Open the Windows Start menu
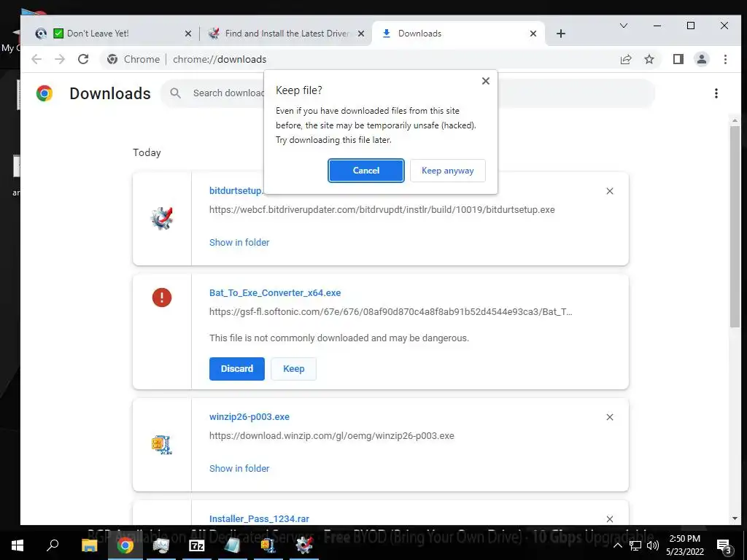Viewport: 747px width, 560px height. pos(18,545)
